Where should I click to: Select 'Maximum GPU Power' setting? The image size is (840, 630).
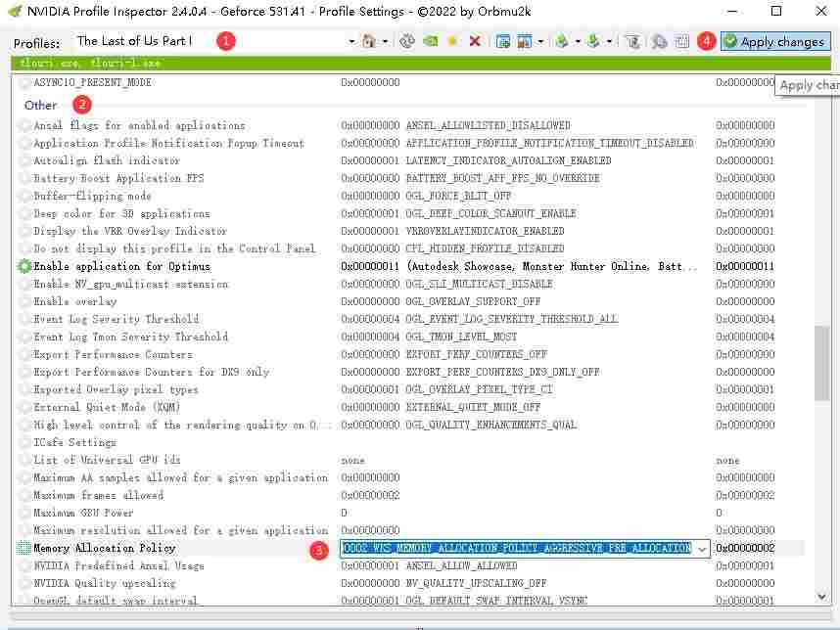(x=83, y=513)
